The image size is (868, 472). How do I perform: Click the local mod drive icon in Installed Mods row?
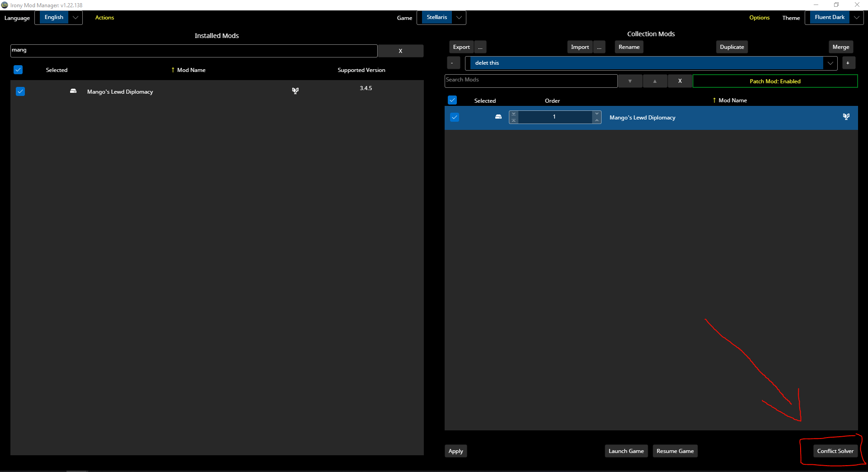pos(73,91)
